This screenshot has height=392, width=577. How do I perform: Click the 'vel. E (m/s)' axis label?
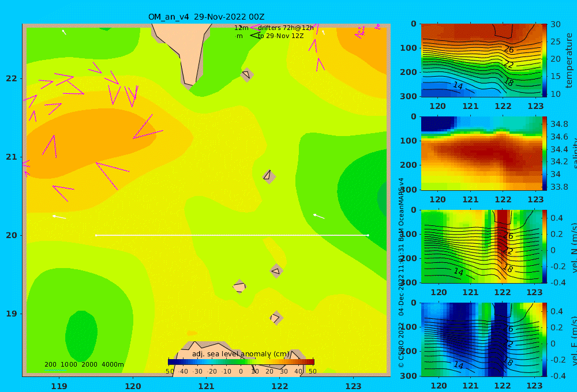(574, 340)
